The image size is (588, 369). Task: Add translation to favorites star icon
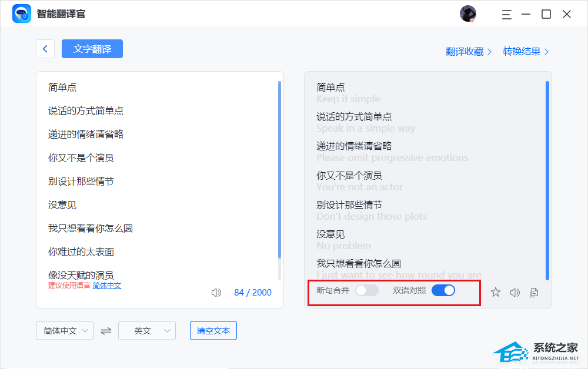pos(495,292)
